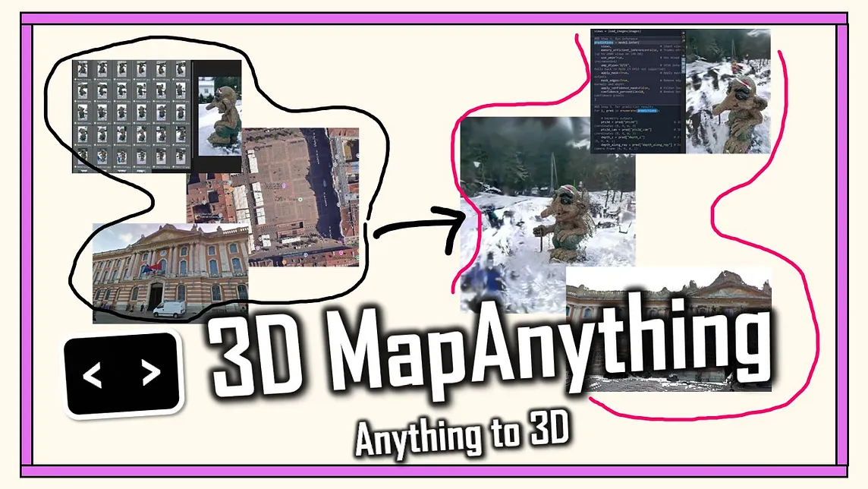Select the large snowy troll 3D reconstruction
868x489 pixels.
pyautogui.click(x=548, y=214)
